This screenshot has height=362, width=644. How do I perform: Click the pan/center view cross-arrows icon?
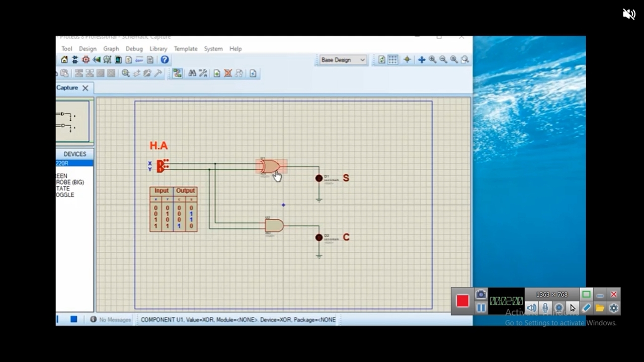[422, 60]
